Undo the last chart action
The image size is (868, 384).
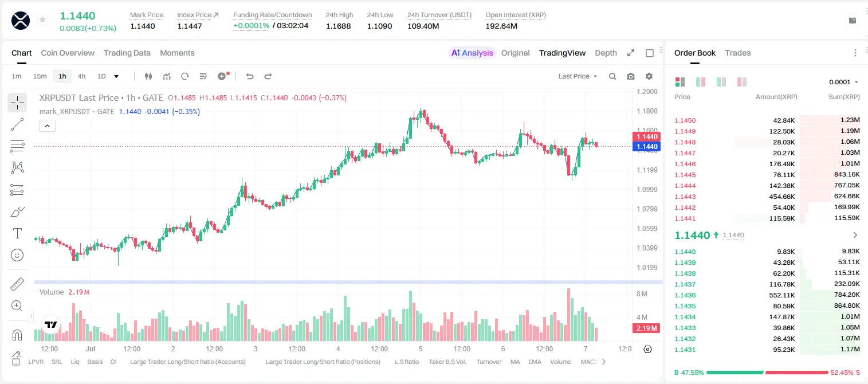(249, 76)
